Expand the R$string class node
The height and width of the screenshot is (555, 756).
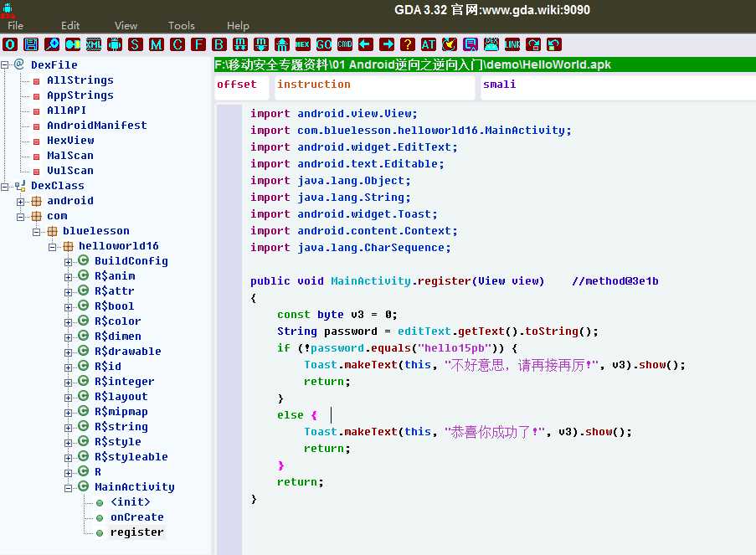pyautogui.click(x=68, y=427)
